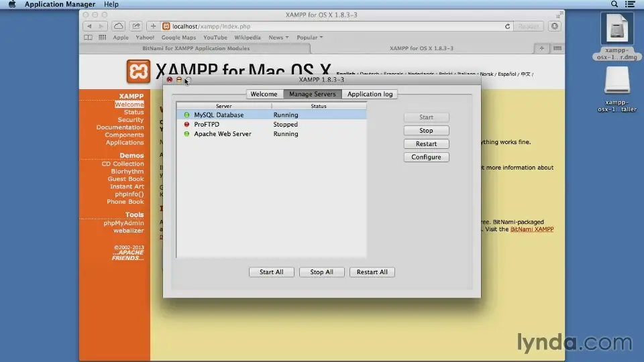
Task: Open the Application log tab
Action: pyautogui.click(x=370, y=94)
